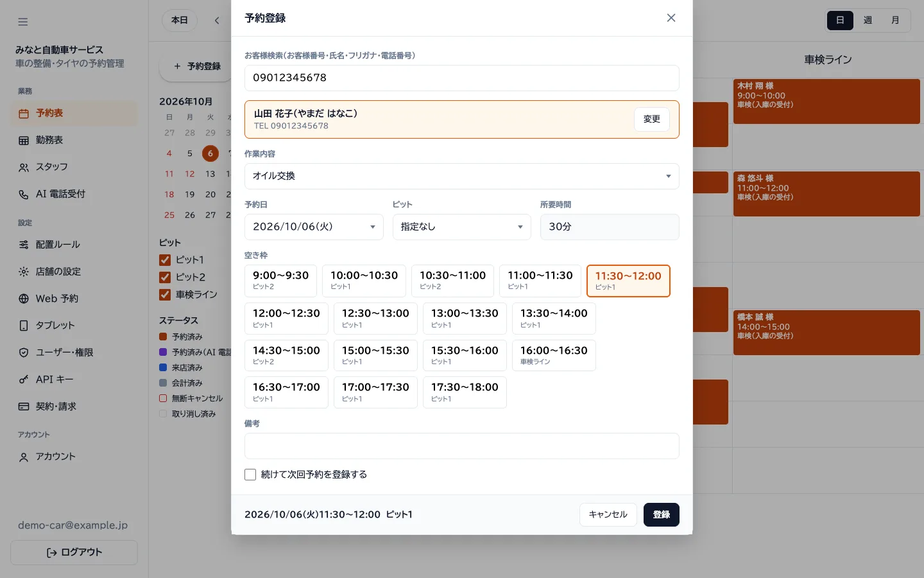Toggle the 無断キャンセル status box
The image size is (924, 578).
(x=163, y=398)
